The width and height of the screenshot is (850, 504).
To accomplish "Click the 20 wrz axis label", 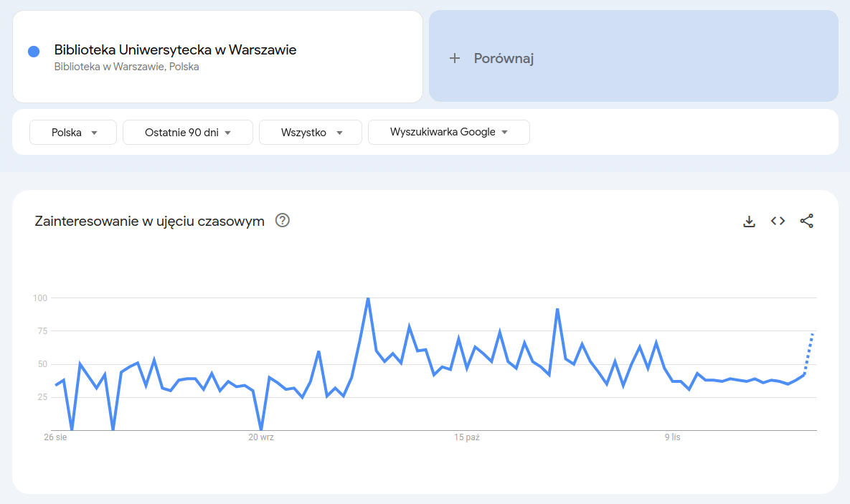I will coord(261,437).
